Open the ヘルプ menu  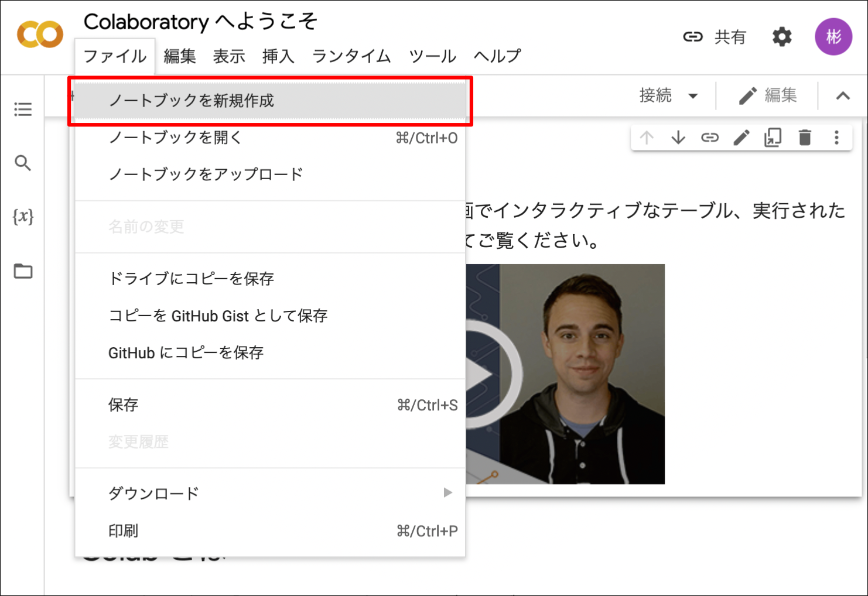pyautogui.click(x=497, y=56)
